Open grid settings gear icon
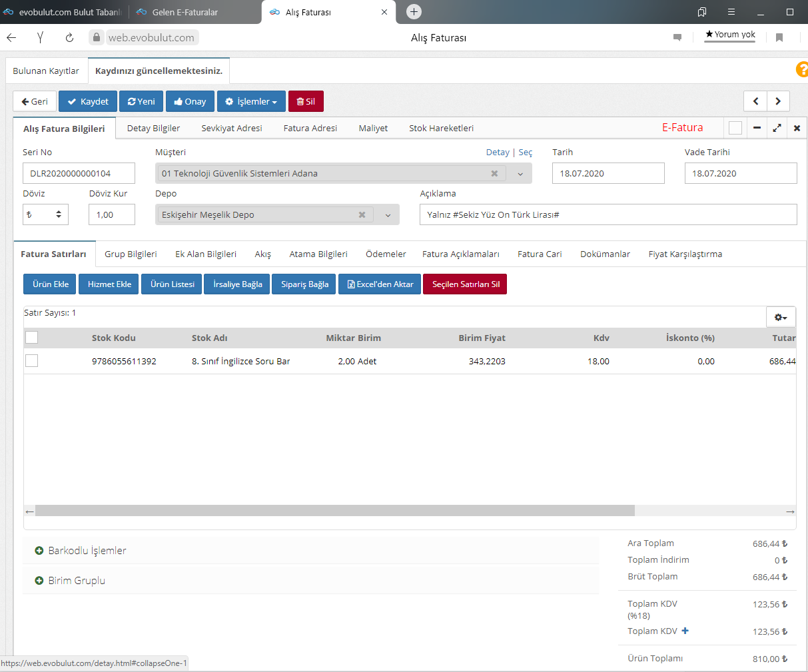 (781, 318)
